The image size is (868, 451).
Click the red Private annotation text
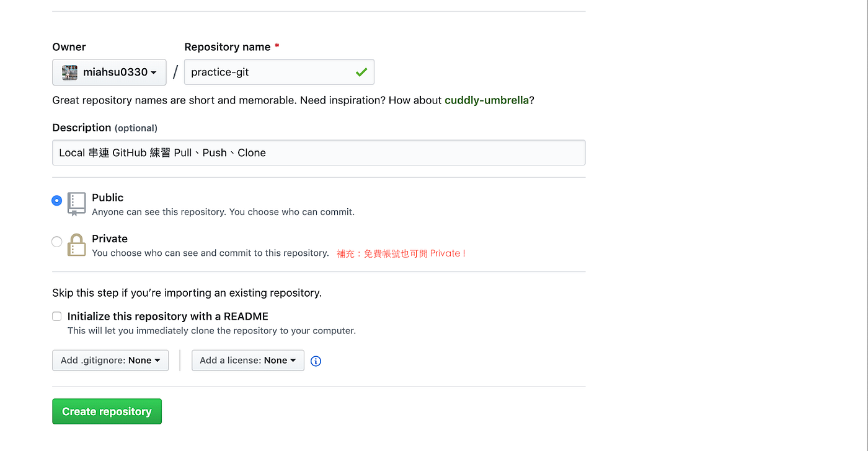(x=401, y=253)
